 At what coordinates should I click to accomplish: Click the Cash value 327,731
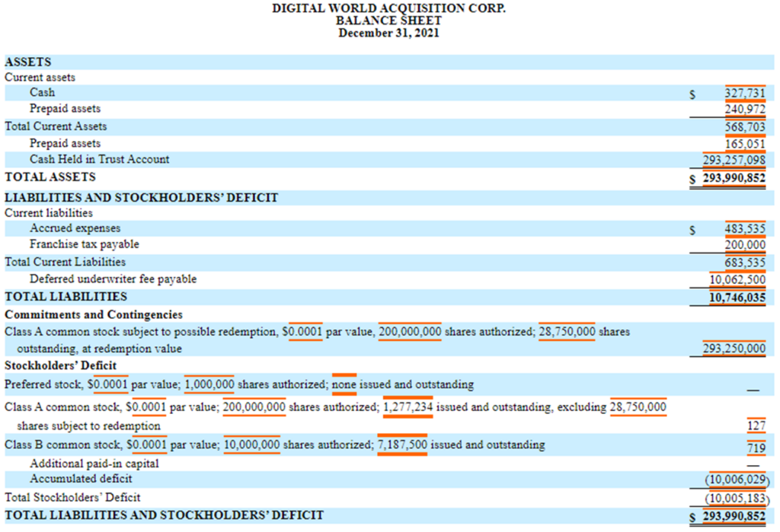tap(745, 93)
